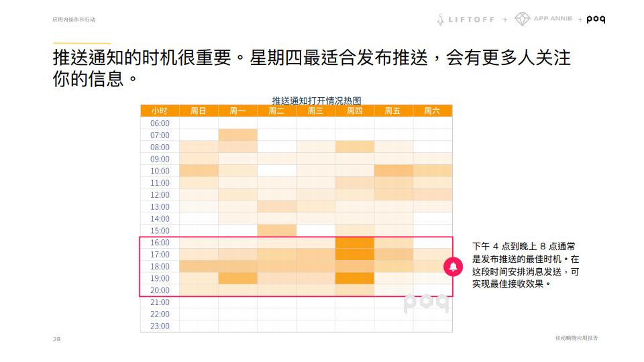This screenshot has height=362, width=644.
Task: Click the poq logo in top-right header
Action: pos(596,19)
